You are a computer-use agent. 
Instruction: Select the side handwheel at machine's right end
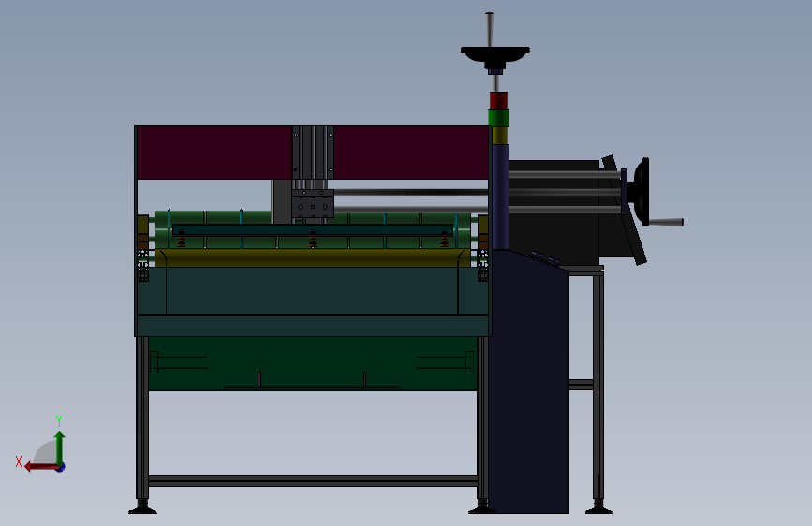pos(642,192)
